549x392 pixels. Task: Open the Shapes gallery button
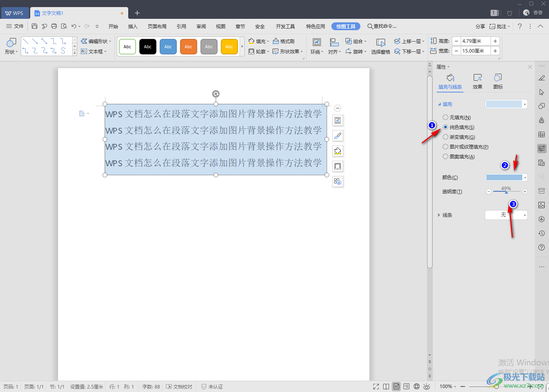point(11,46)
